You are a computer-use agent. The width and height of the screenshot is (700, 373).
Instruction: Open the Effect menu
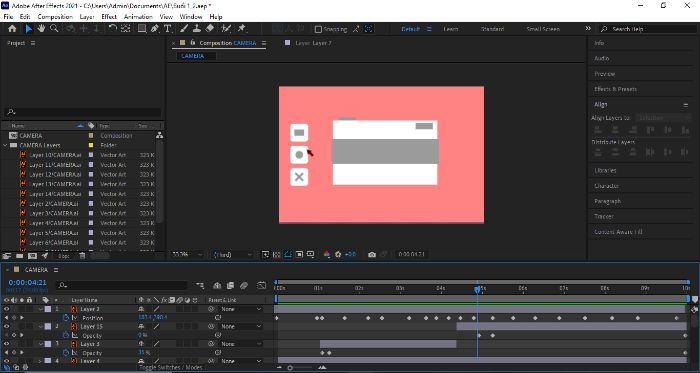pyautogui.click(x=109, y=17)
